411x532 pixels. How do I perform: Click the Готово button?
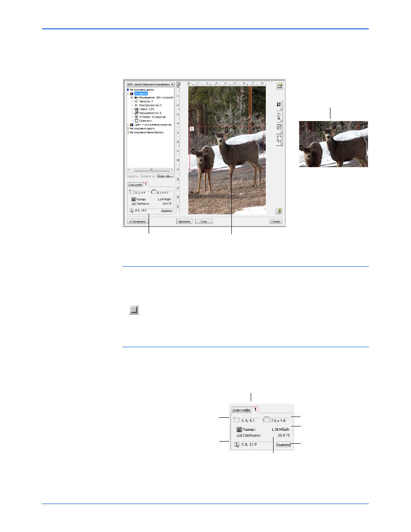275,221
